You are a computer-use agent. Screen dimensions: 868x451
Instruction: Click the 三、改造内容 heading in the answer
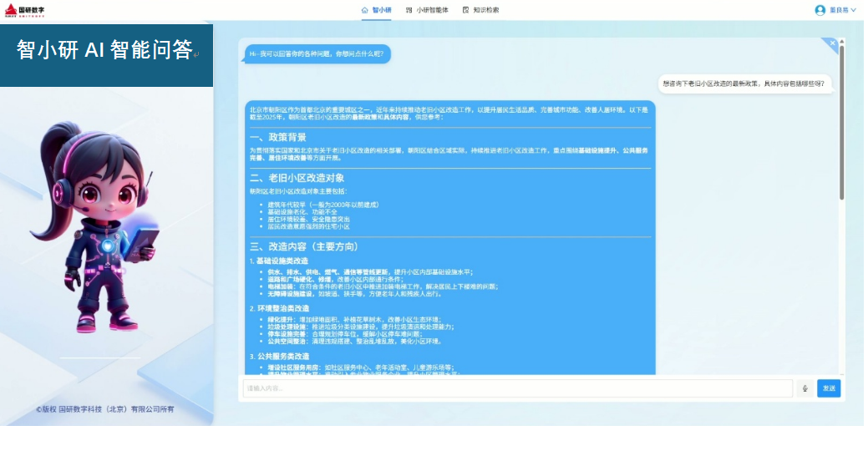[x=304, y=247]
